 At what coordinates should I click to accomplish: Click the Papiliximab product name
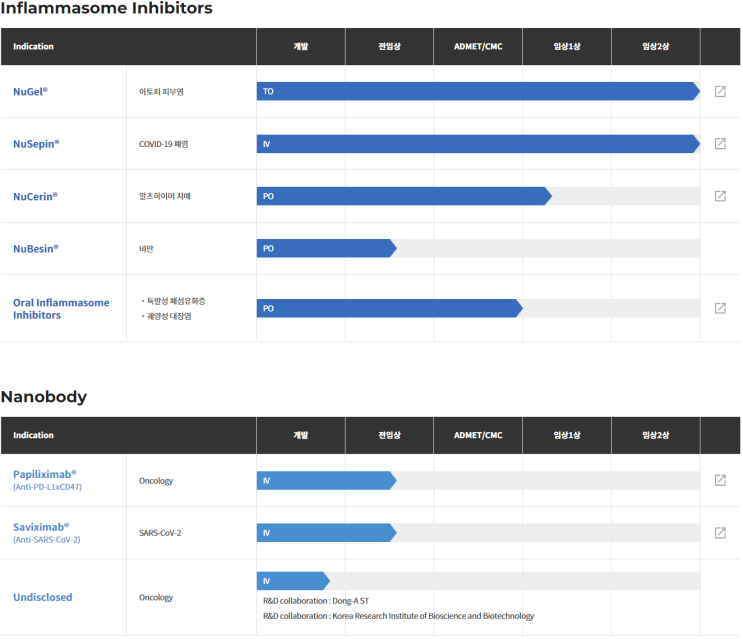click(45, 474)
